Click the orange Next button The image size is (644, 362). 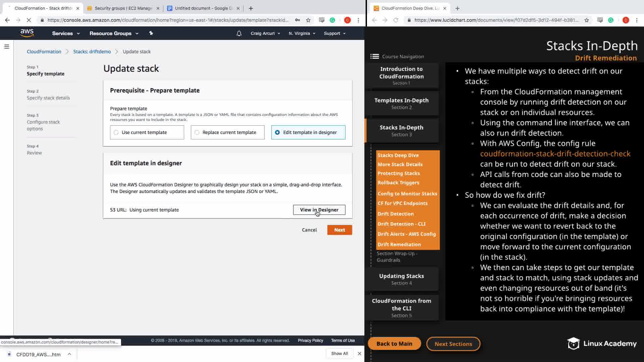click(339, 230)
